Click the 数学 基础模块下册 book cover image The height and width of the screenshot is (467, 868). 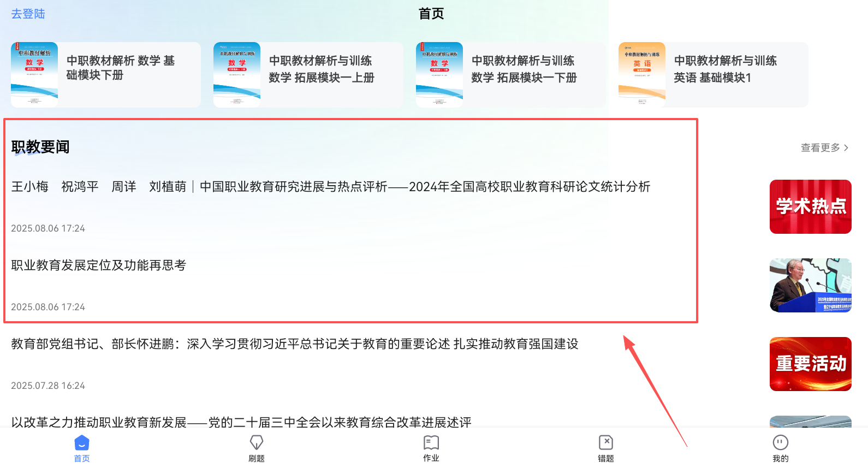click(34, 75)
